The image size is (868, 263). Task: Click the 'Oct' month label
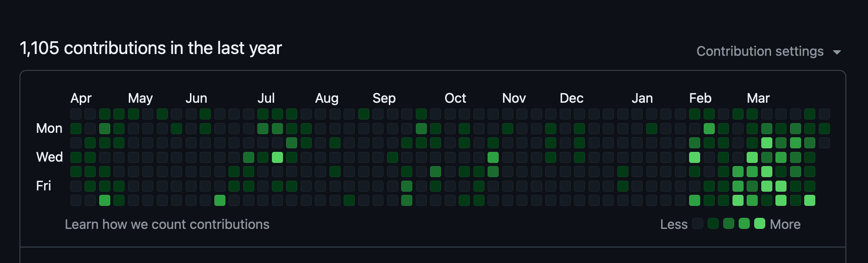pyautogui.click(x=455, y=98)
